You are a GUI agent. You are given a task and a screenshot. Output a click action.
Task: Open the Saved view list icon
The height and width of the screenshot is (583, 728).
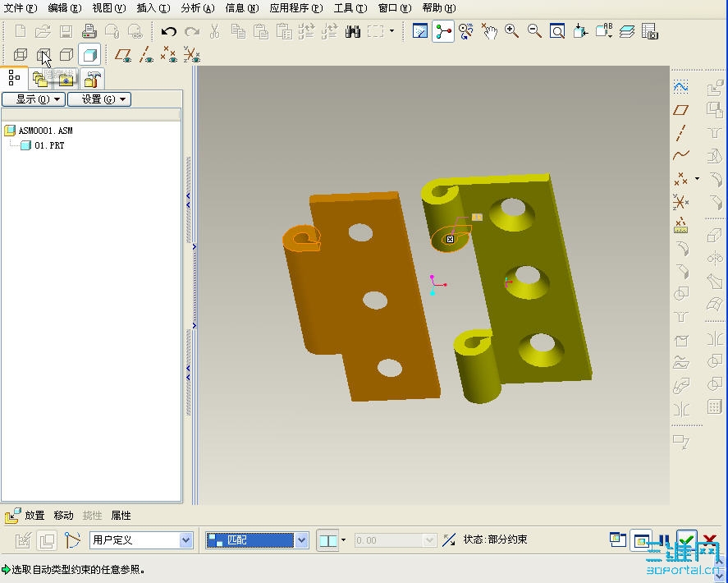[x=604, y=31]
